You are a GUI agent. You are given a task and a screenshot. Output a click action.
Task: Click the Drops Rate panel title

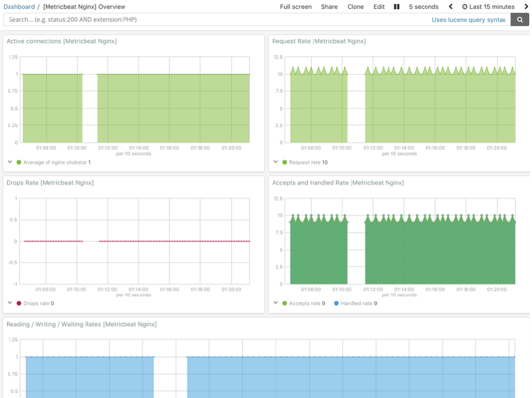click(x=50, y=183)
